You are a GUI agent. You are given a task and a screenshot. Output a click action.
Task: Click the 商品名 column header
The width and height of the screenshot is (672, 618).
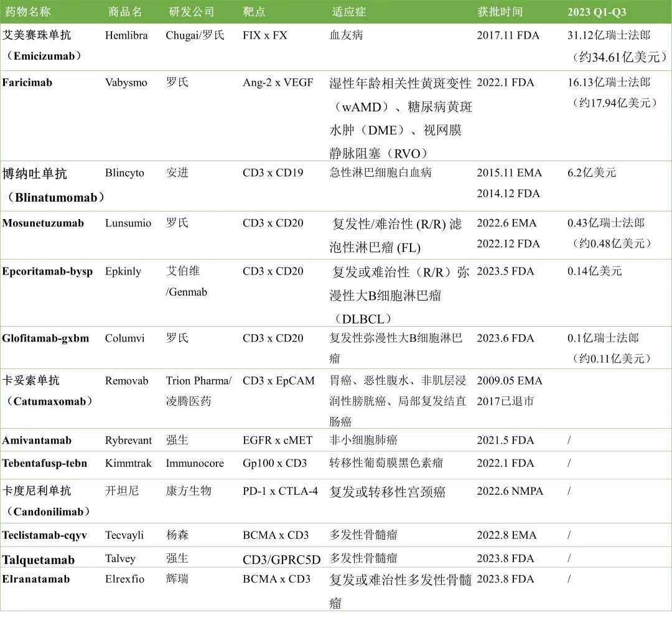[x=125, y=12]
